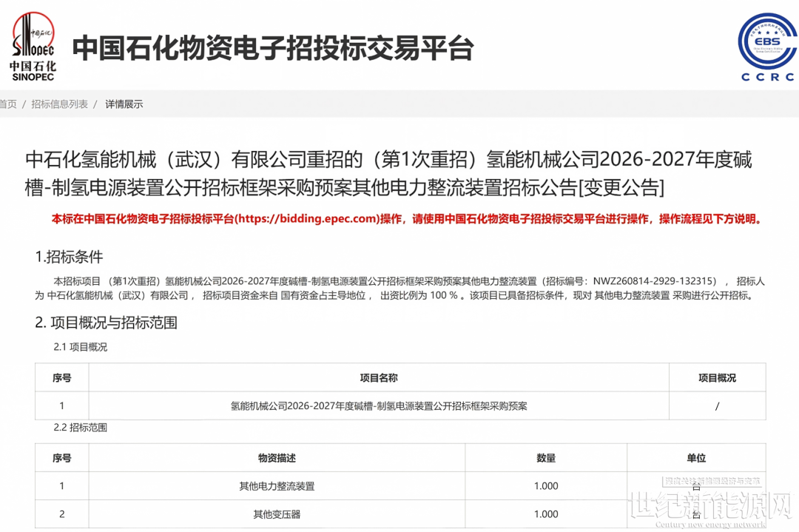Click 项目名称 column header
799x532 pixels.
coord(379,377)
